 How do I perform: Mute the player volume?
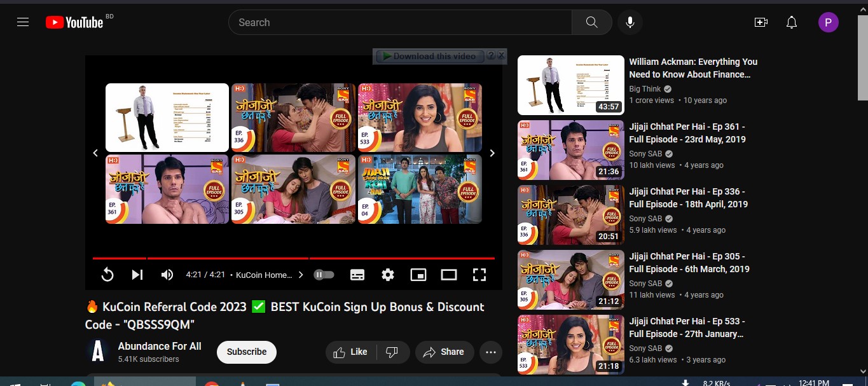point(167,275)
